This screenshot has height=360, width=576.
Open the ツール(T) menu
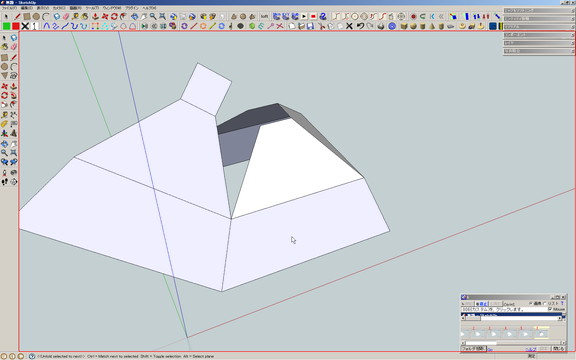[92, 8]
